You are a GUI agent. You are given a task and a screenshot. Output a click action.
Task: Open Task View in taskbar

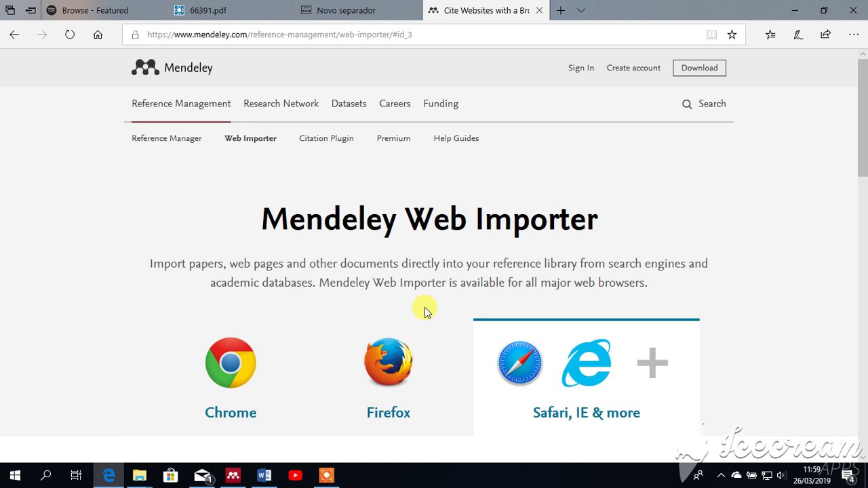[76, 475]
